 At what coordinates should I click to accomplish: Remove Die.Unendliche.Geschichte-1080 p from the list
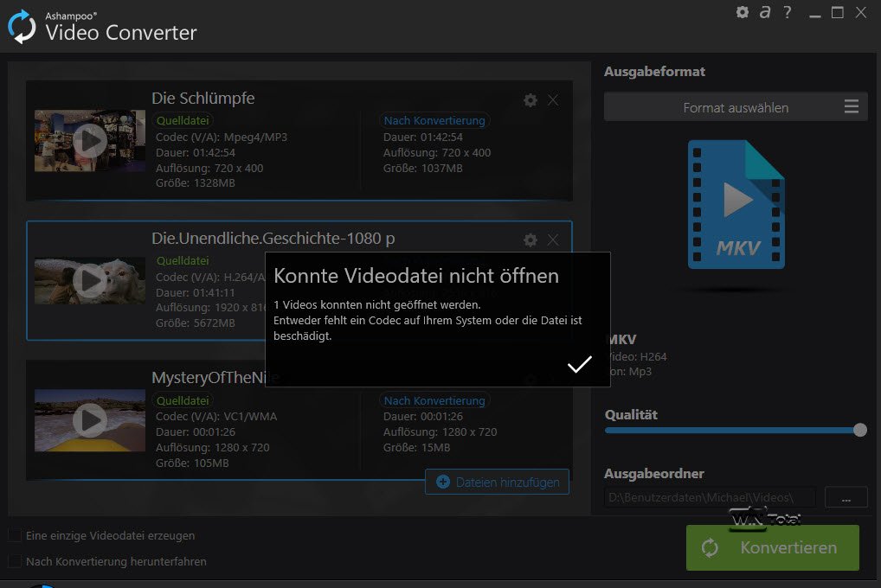point(553,240)
